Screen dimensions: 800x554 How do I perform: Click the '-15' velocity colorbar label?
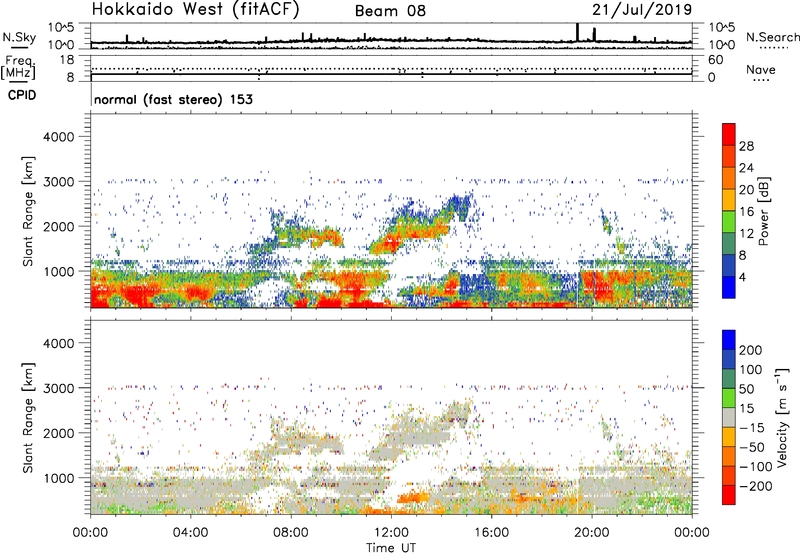[x=752, y=427]
